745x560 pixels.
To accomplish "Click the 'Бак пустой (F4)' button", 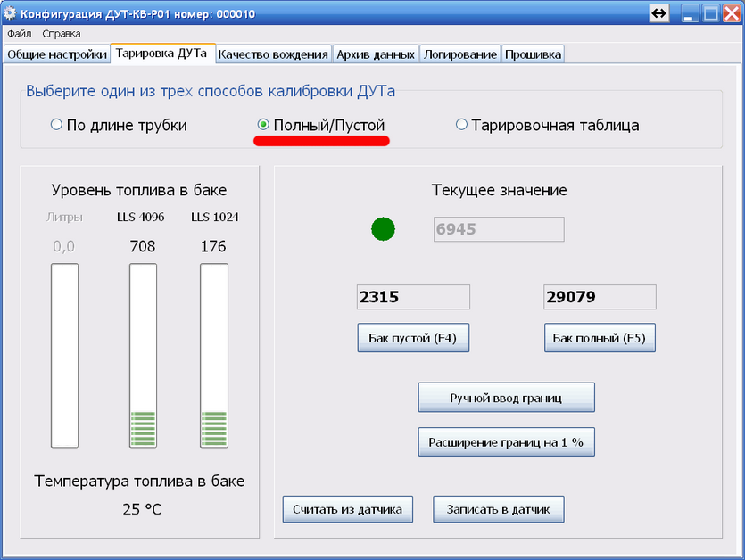I will pyautogui.click(x=413, y=338).
